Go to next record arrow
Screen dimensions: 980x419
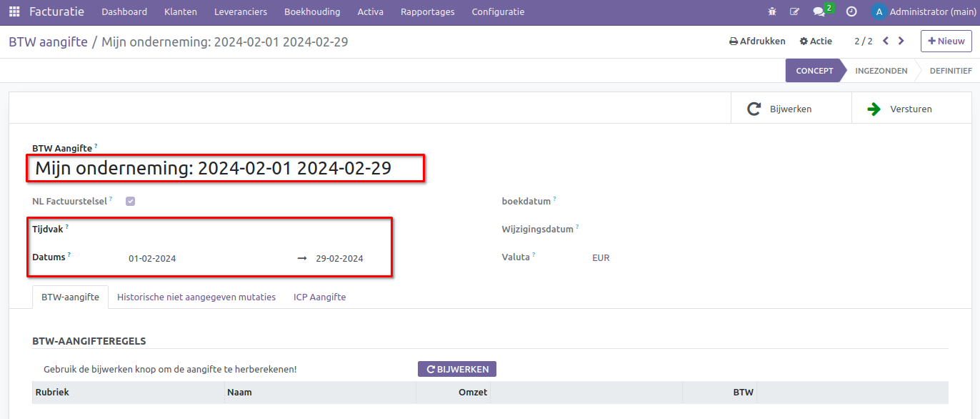click(x=901, y=41)
